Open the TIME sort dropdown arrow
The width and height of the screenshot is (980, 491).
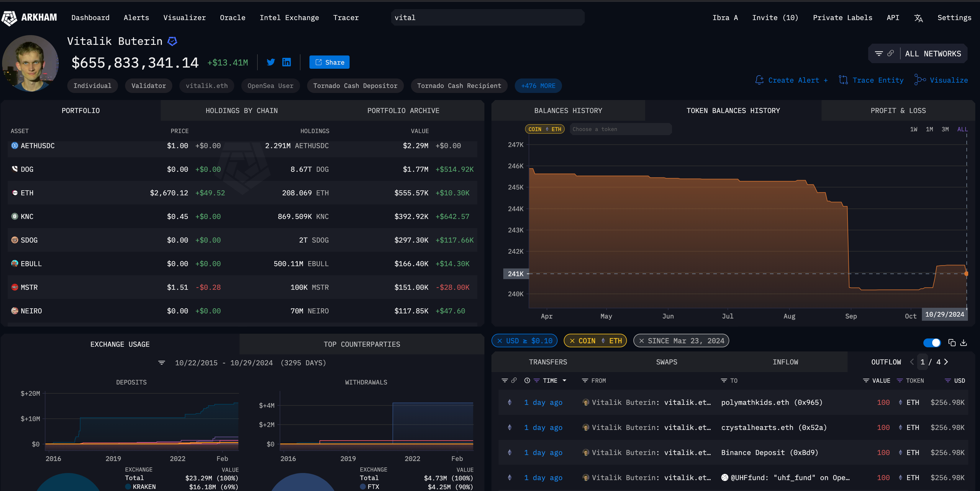[564, 380]
